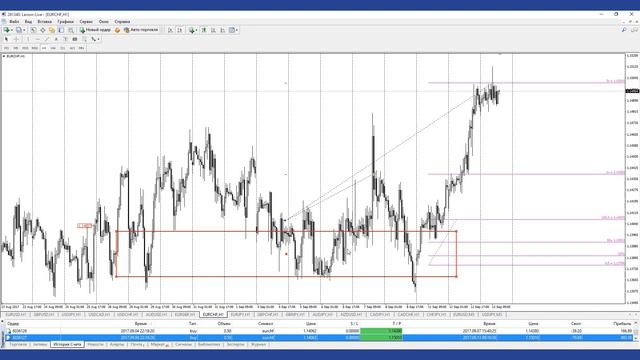This screenshot has width=640, height=360.
Task: Click the Profiles toolbar icon
Action: click(x=19, y=30)
